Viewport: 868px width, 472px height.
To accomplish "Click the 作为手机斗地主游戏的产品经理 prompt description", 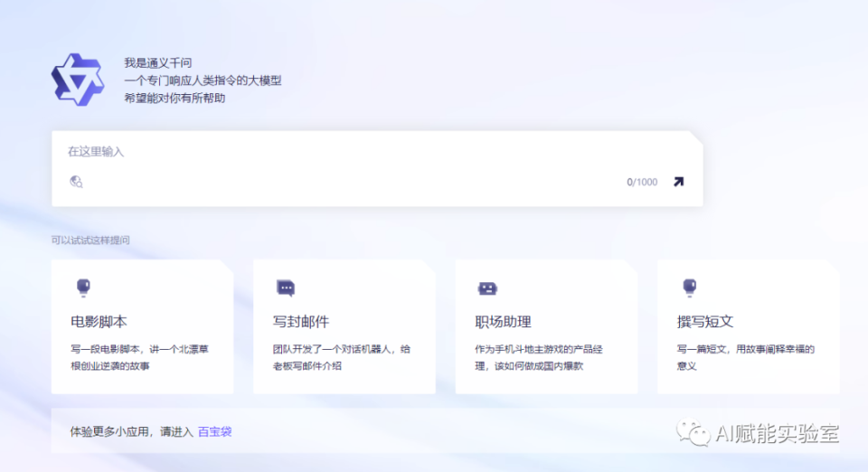I will (539, 357).
